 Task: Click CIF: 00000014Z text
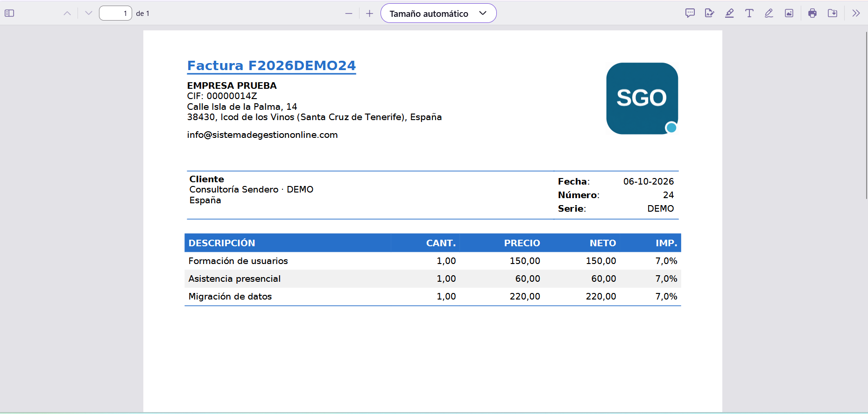[x=222, y=96]
